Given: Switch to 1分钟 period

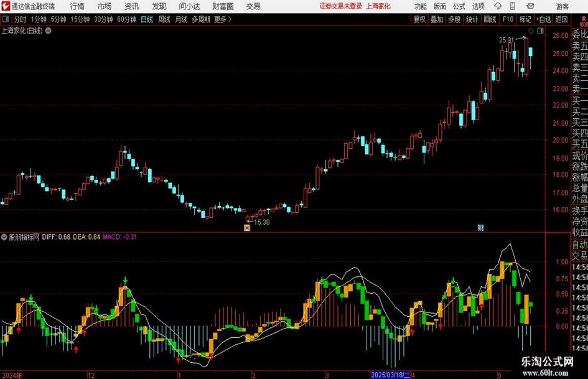Looking at the screenshot, I should 39,19.
